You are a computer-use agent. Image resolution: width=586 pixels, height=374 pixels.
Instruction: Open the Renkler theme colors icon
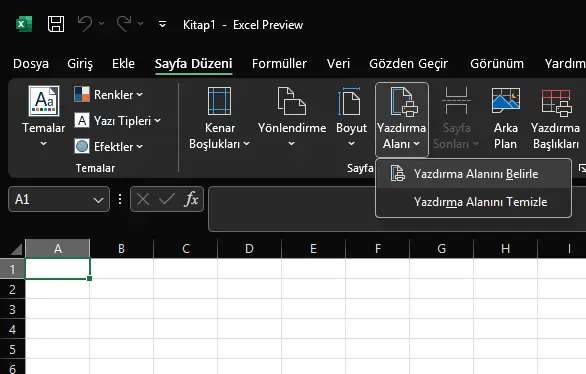[81, 94]
